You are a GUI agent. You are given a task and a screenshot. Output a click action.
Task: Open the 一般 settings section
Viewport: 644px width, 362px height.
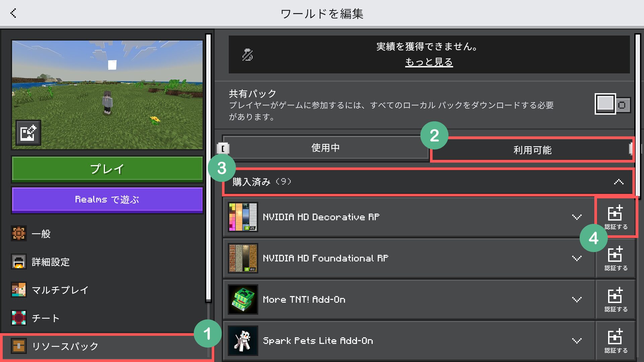pyautogui.click(x=107, y=234)
